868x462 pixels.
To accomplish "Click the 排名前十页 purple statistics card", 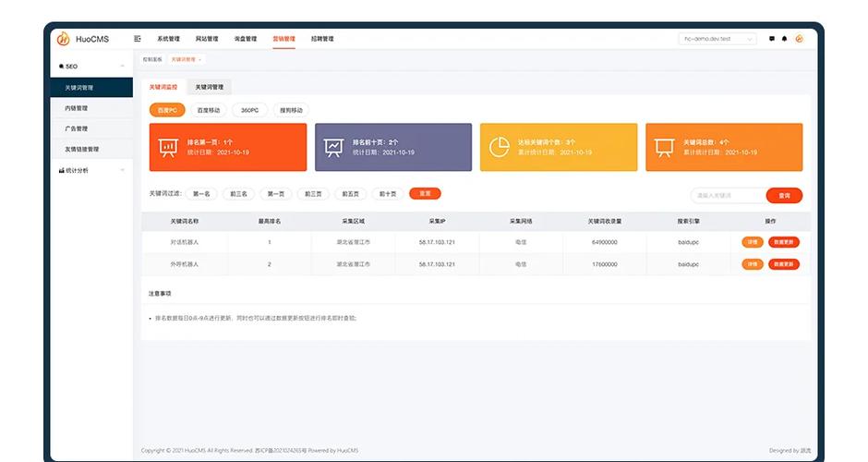I will [x=393, y=147].
